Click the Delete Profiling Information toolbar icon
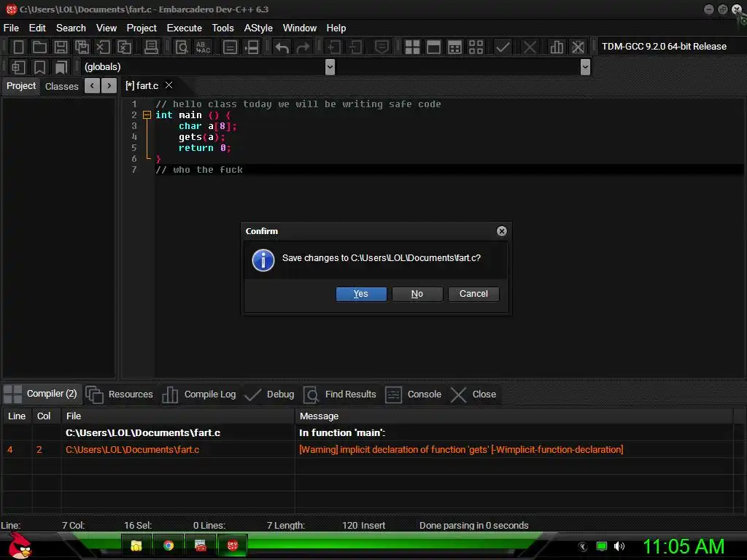 578,47
